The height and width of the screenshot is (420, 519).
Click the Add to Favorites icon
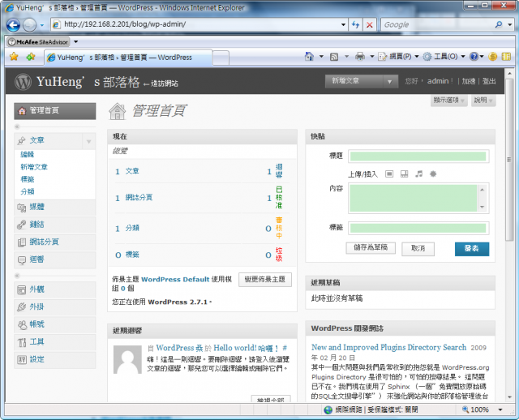(31, 57)
